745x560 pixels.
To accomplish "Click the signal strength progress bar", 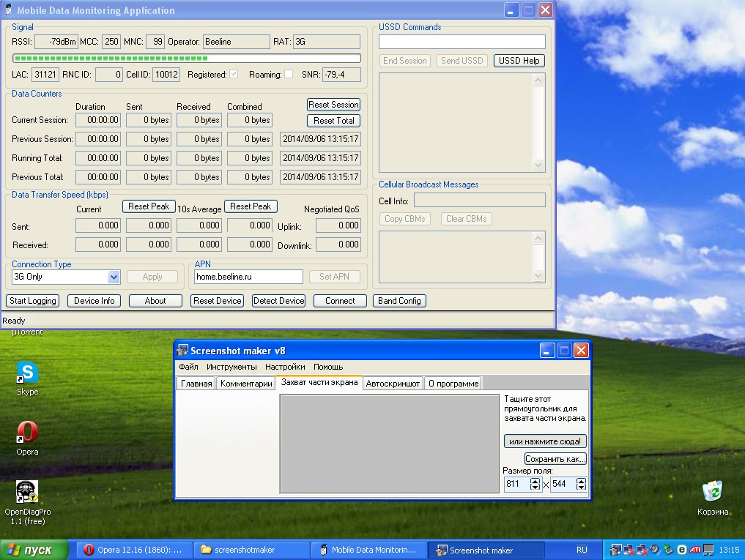I will pos(186,58).
